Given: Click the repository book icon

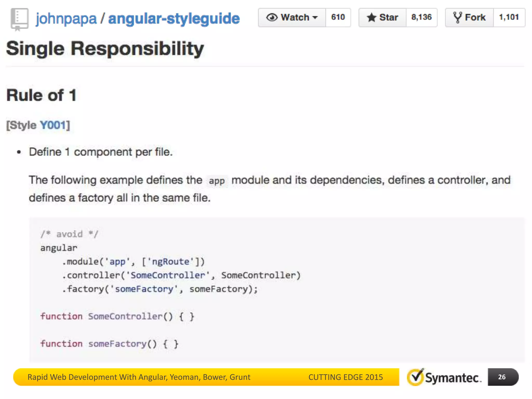Looking at the screenshot, I should click(x=19, y=19).
